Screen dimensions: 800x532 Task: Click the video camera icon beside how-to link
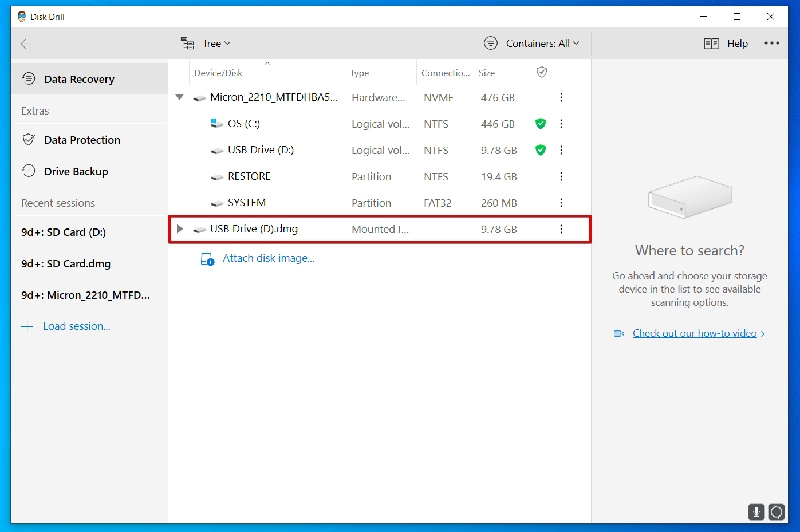619,333
